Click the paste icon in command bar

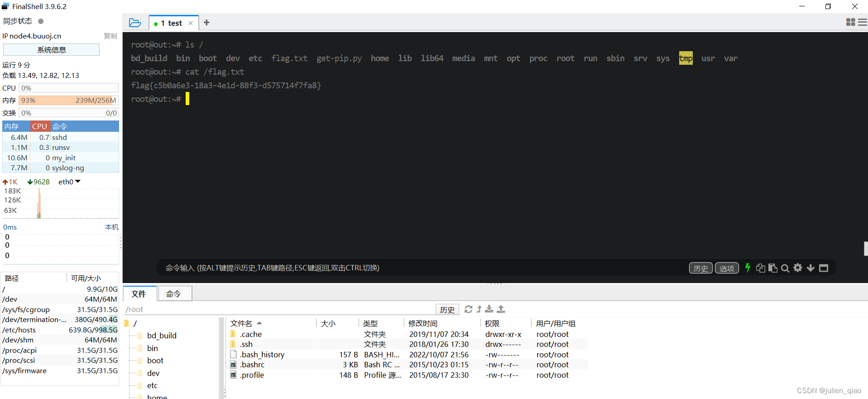click(x=773, y=268)
